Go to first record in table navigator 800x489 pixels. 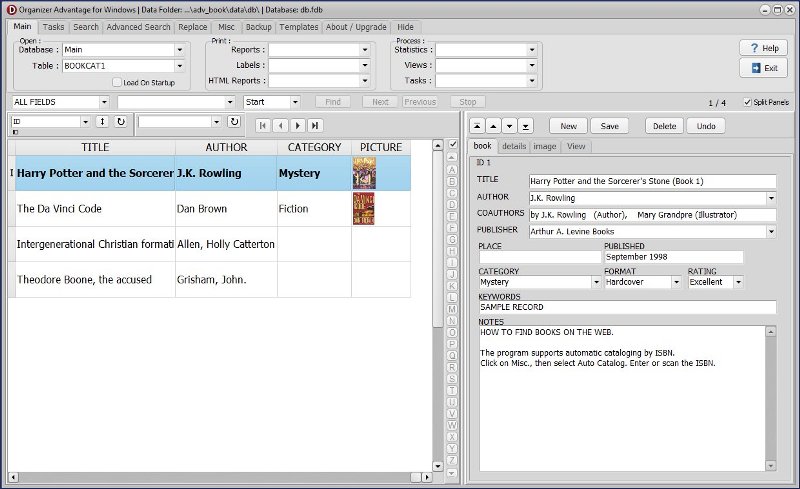pyautogui.click(x=263, y=125)
